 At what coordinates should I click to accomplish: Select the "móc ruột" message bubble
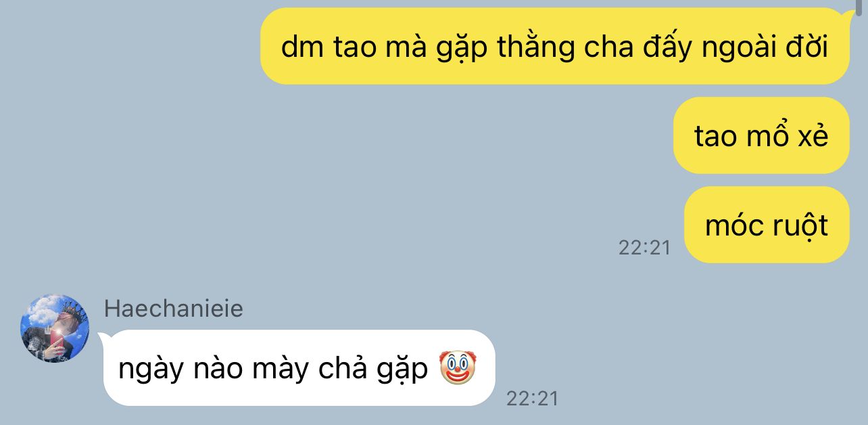click(x=767, y=225)
